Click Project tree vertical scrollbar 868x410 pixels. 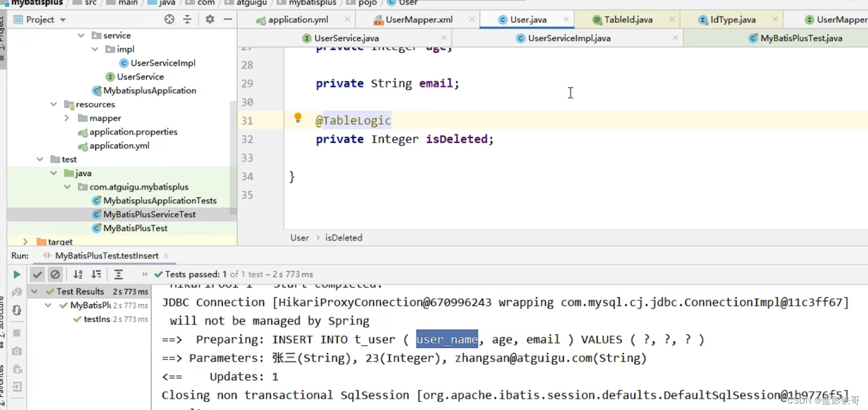[x=233, y=157]
